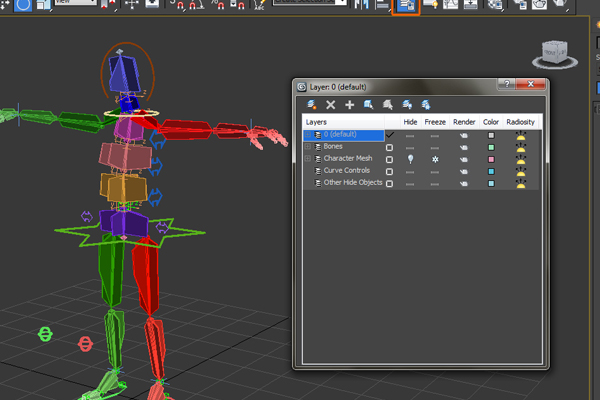The height and width of the screenshot is (400, 600).
Task: Select the green circular foot control
Action: pyautogui.click(x=45, y=335)
